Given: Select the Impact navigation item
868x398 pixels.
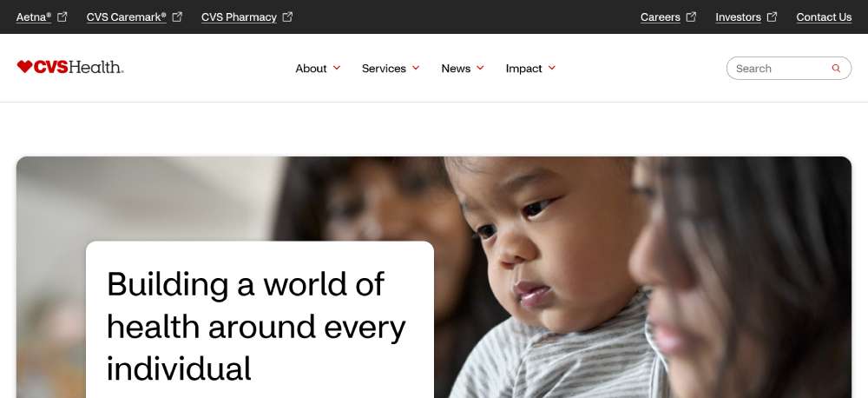Looking at the screenshot, I should pyautogui.click(x=523, y=68).
